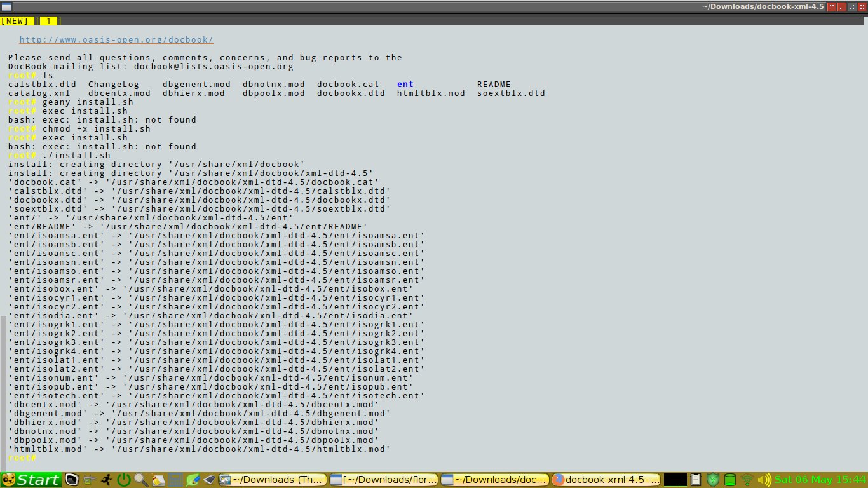Click the 'ent/isoamsa.ent' output line
This screenshot has width=868, height=488.
[x=217, y=235]
